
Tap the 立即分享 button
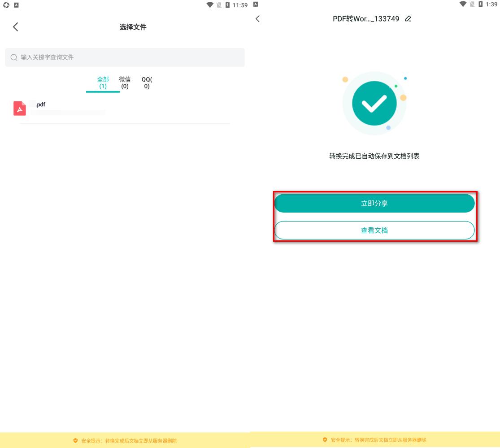pyautogui.click(x=374, y=204)
